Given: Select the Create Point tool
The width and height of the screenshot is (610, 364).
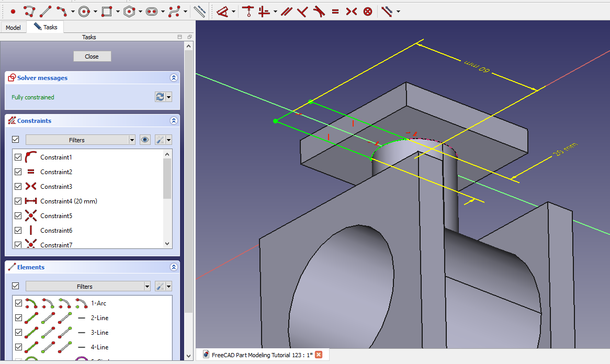Looking at the screenshot, I should tap(13, 11).
